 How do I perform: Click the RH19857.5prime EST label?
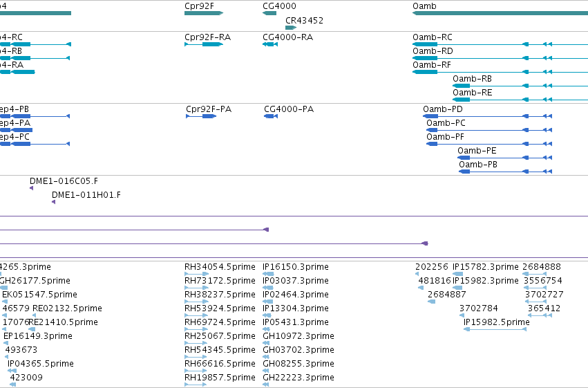(x=220, y=378)
